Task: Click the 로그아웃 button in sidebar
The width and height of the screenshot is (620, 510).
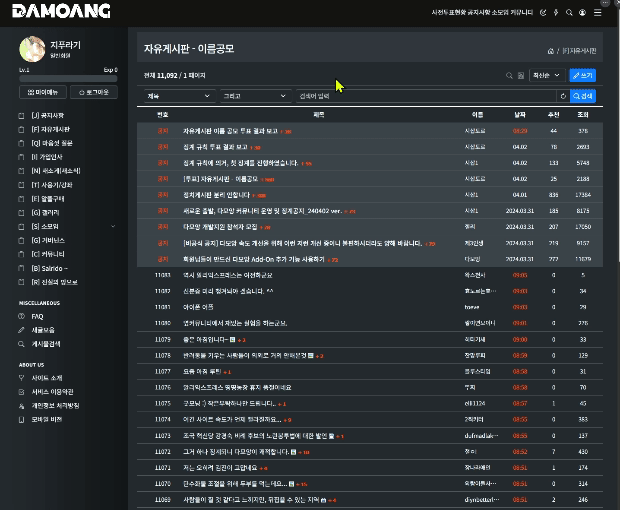Action: point(94,92)
